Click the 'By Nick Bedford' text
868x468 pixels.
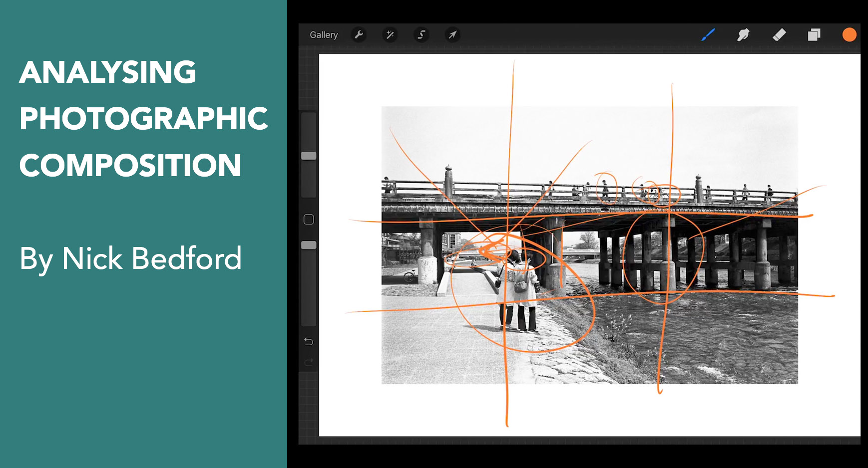pyautogui.click(x=131, y=259)
